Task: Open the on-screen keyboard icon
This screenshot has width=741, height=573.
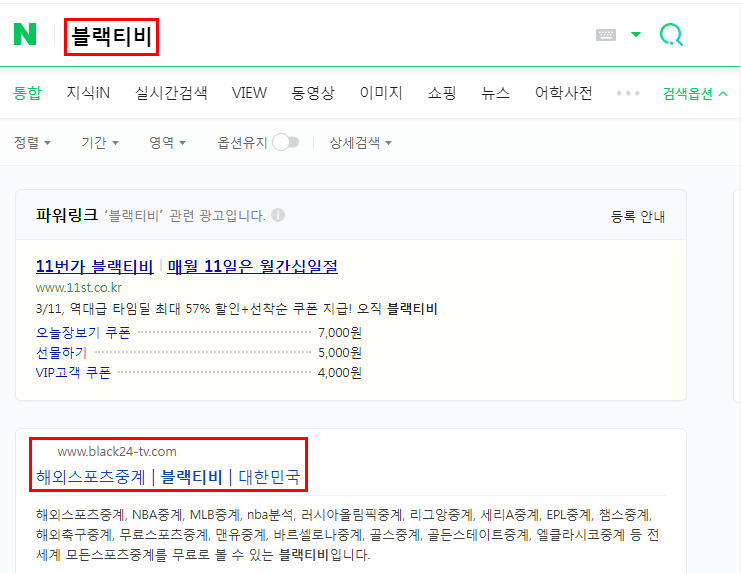Action: coord(605,35)
